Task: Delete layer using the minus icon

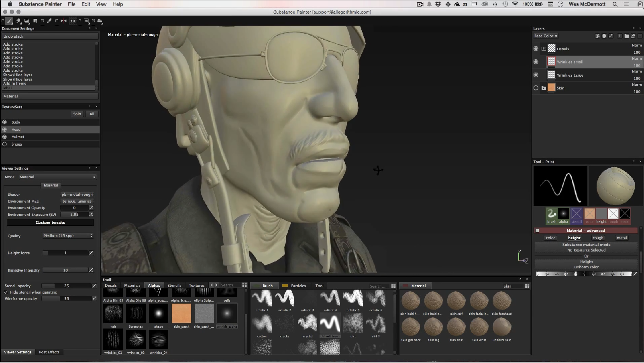Action: 640,36
